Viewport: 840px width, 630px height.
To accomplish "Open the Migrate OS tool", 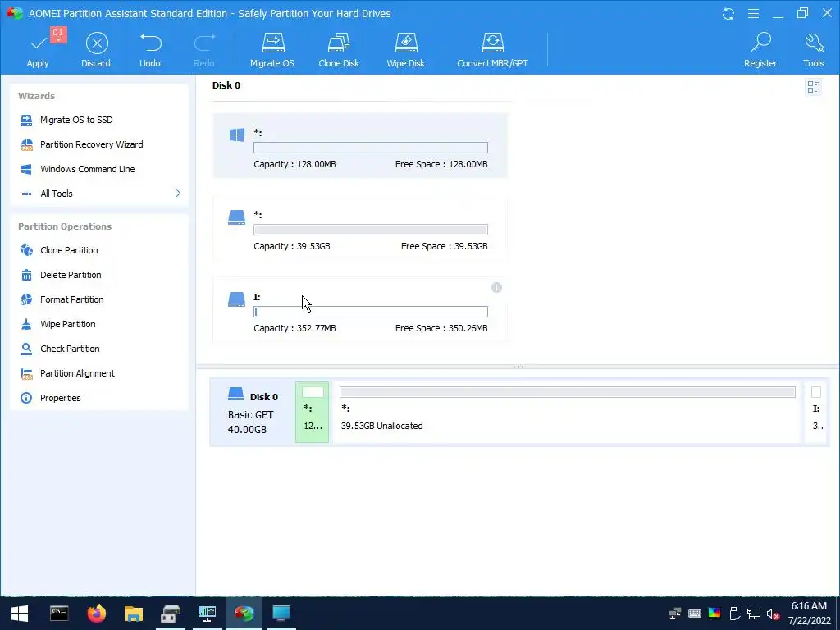I will (272, 50).
